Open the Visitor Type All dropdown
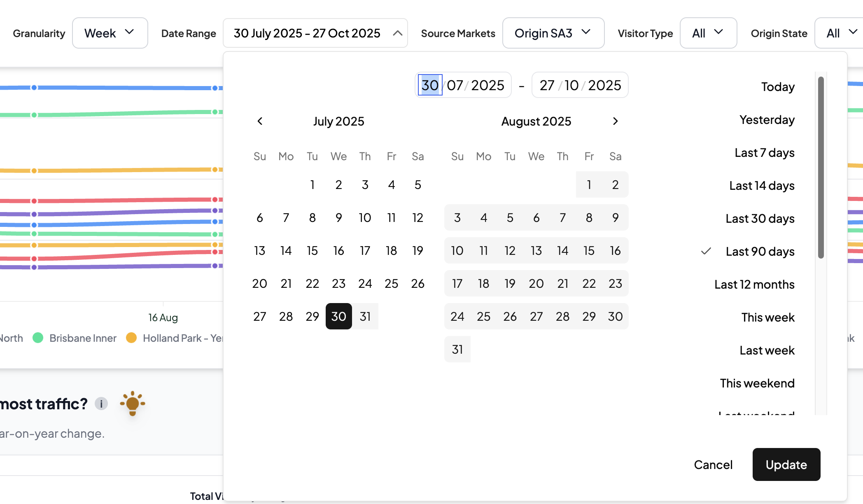 pyautogui.click(x=708, y=33)
